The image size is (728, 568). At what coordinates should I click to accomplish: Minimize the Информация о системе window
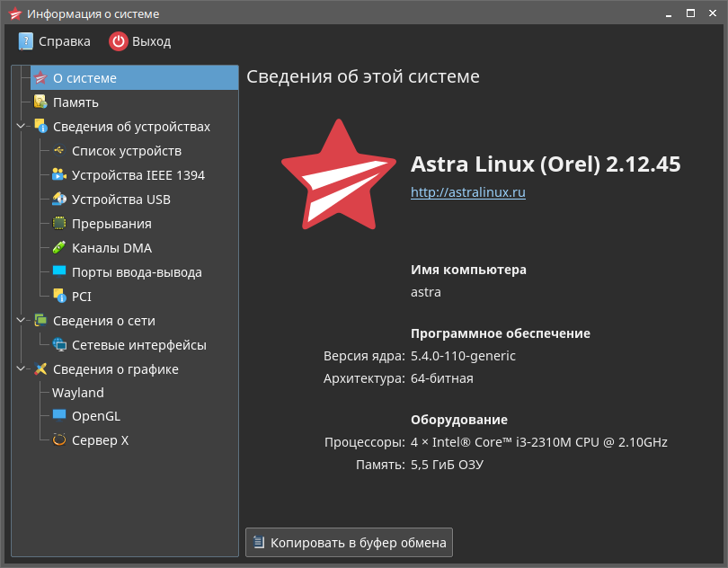click(669, 14)
